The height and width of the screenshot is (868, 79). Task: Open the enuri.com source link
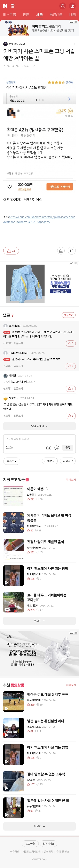[x=39, y=219]
